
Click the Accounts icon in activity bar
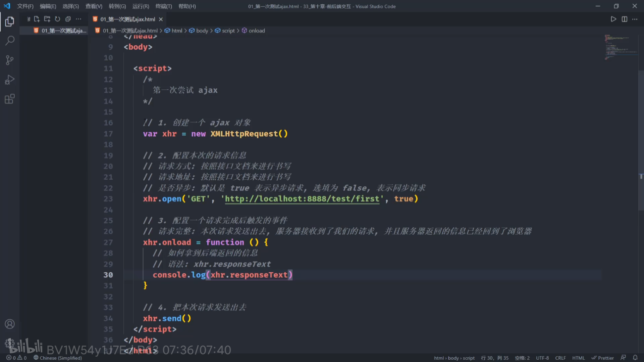pos(10,324)
